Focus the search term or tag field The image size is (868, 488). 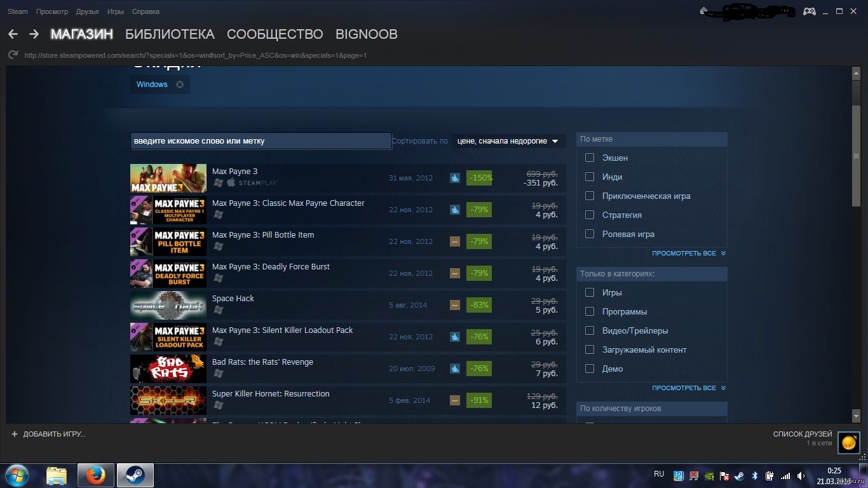click(x=261, y=141)
